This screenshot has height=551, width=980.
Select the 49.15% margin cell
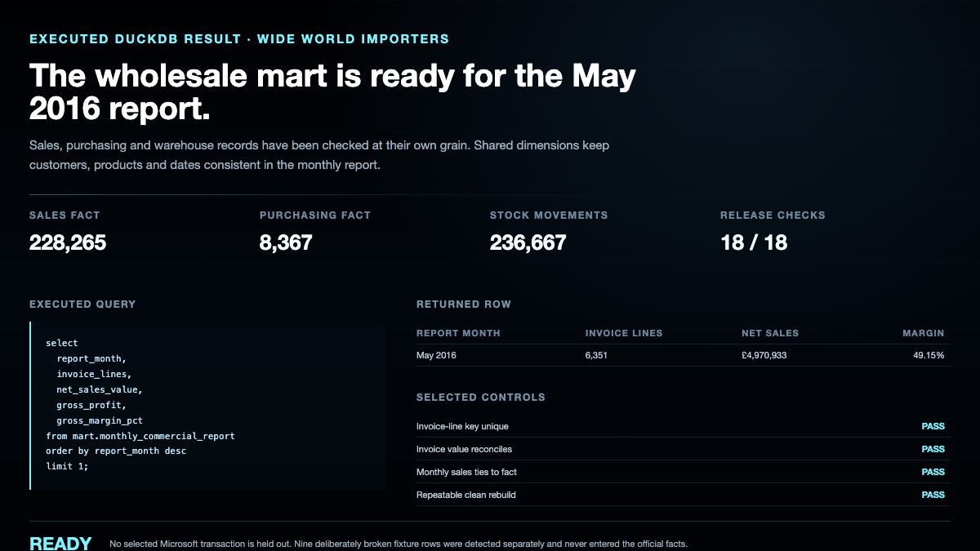[929, 356]
